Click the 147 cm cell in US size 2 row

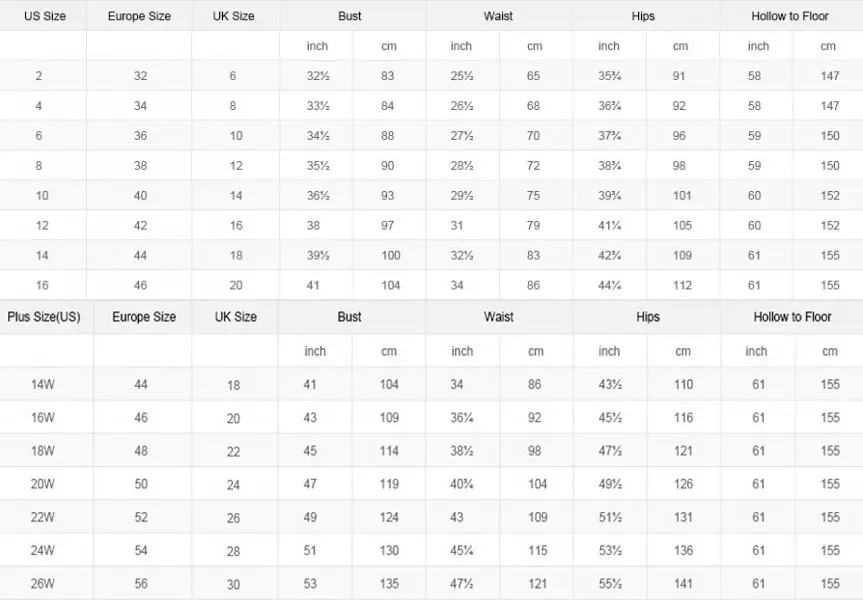click(x=830, y=76)
